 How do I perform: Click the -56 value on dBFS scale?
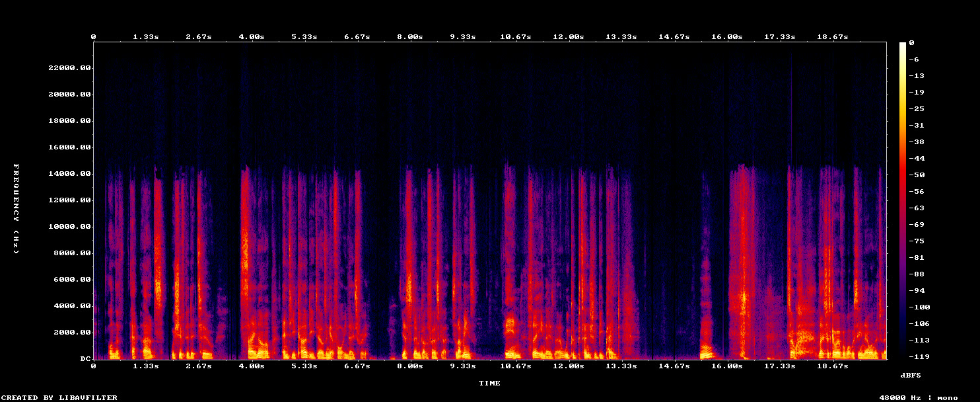pos(917,192)
